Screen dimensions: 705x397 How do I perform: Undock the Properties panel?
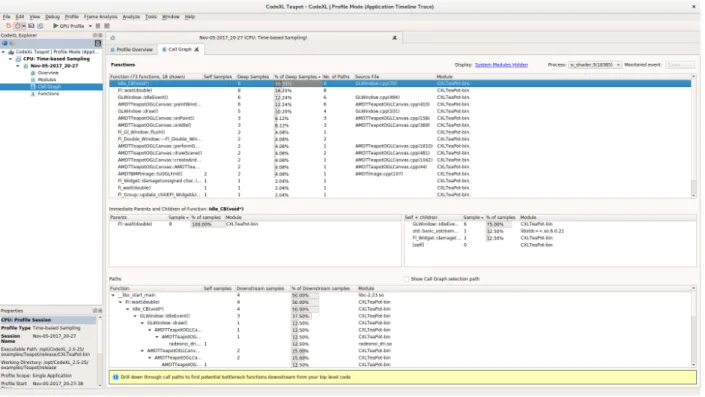(95, 311)
